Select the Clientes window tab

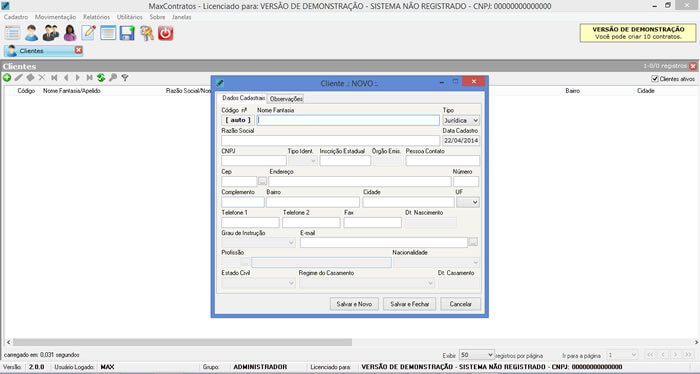(x=43, y=50)
